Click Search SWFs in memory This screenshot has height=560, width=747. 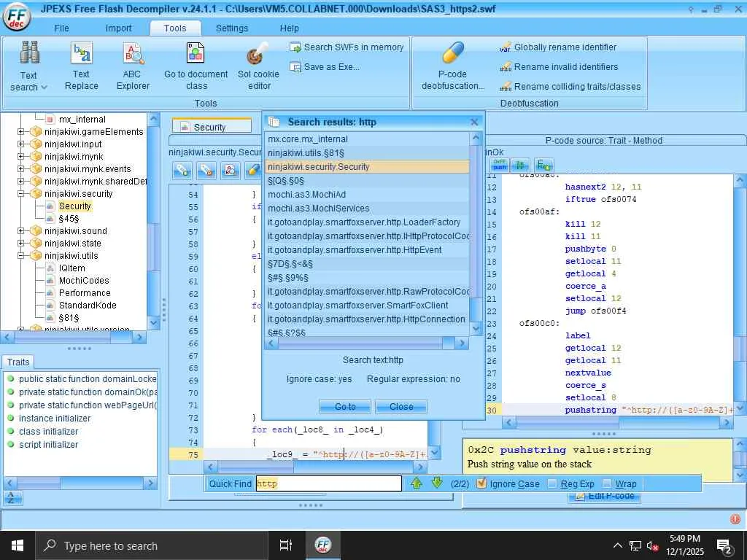pos(346,47)
